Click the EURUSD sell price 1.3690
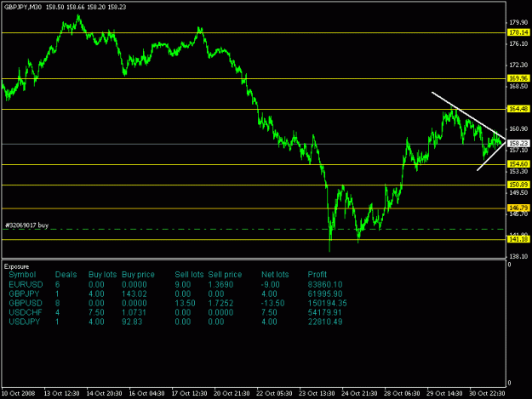The width and height of the screenshot is (532, 399). click(220, 285)
